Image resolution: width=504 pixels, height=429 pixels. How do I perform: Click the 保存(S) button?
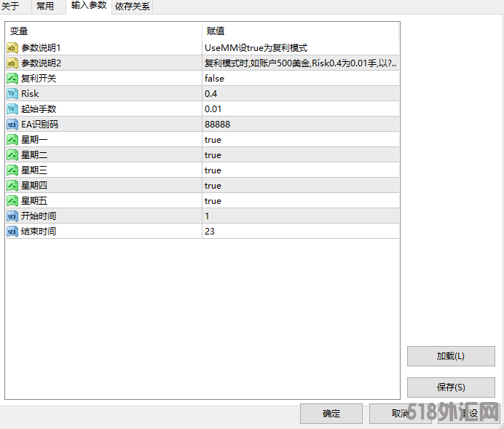(451, 387)
